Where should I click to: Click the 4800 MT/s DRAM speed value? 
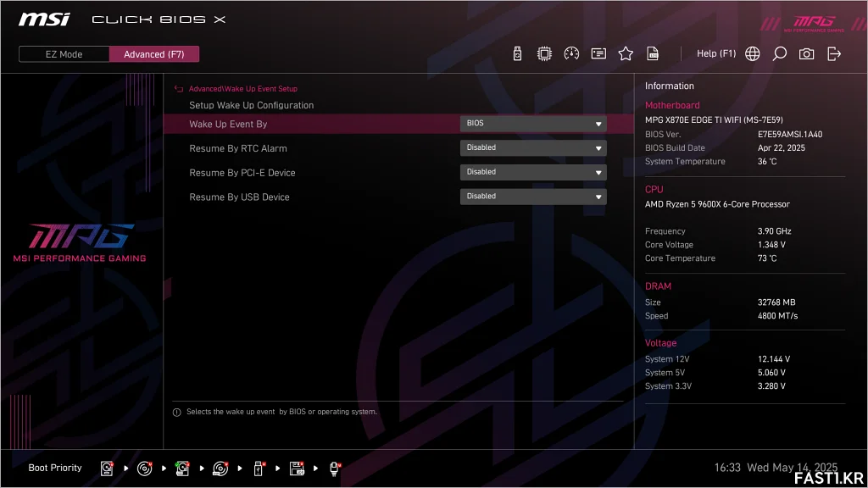pos(778,316)
